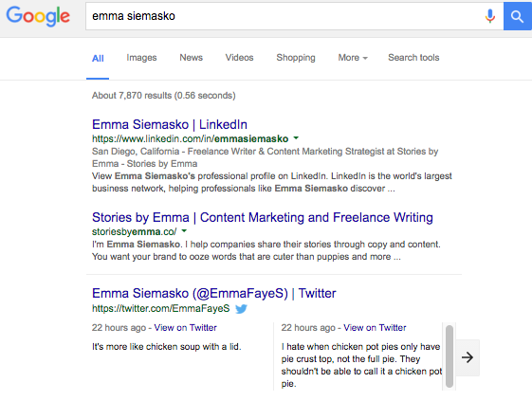Click into the search query field
532x401 pixels.
(285, 16)
